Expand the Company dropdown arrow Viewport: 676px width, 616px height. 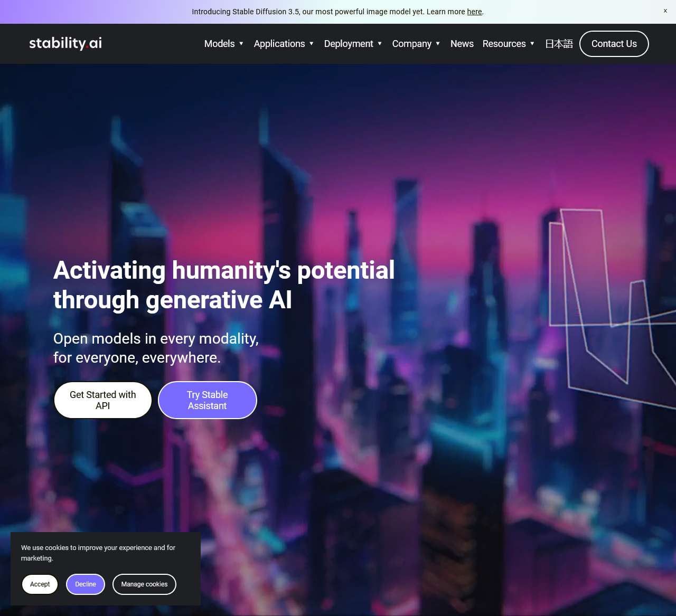[438, 44]
